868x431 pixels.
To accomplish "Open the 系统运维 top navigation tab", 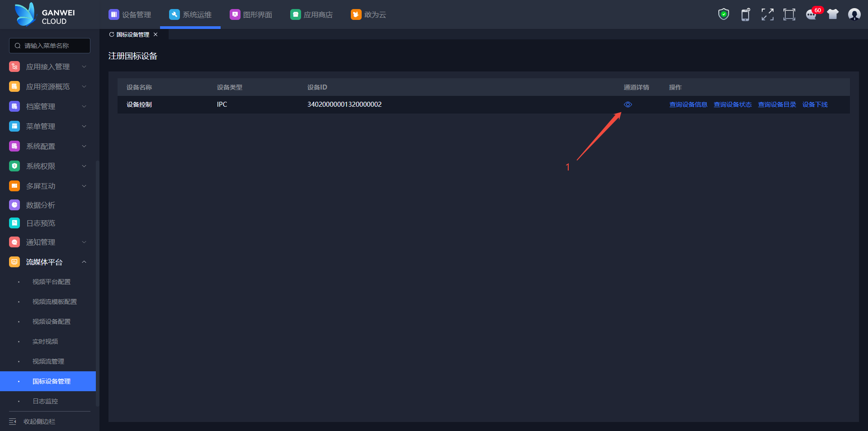I will (190, 14).
